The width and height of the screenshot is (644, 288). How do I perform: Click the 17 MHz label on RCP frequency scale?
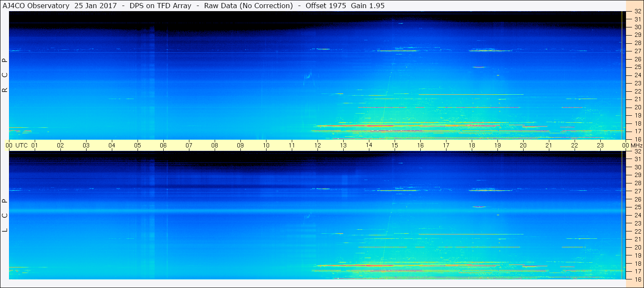(x=638, y=131)
